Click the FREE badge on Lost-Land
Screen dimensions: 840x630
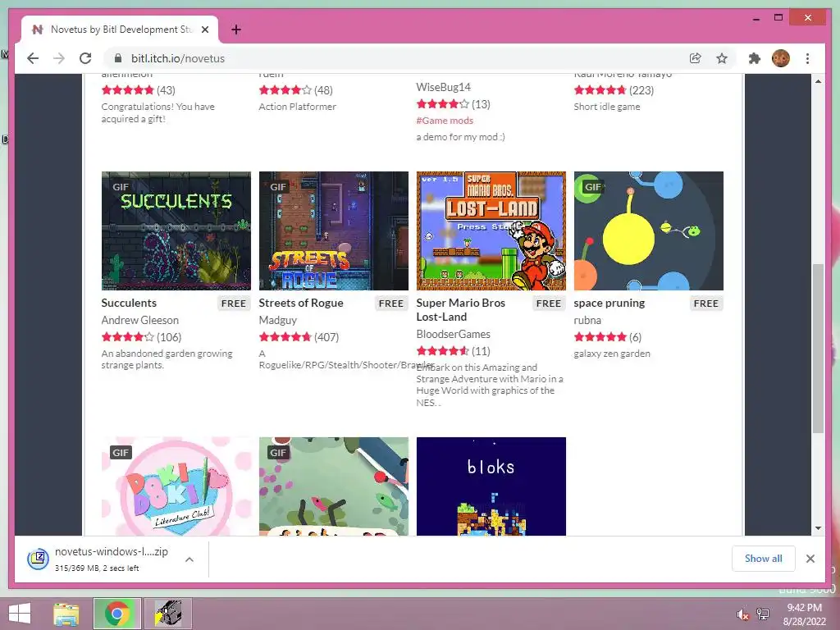click(549, 304)
